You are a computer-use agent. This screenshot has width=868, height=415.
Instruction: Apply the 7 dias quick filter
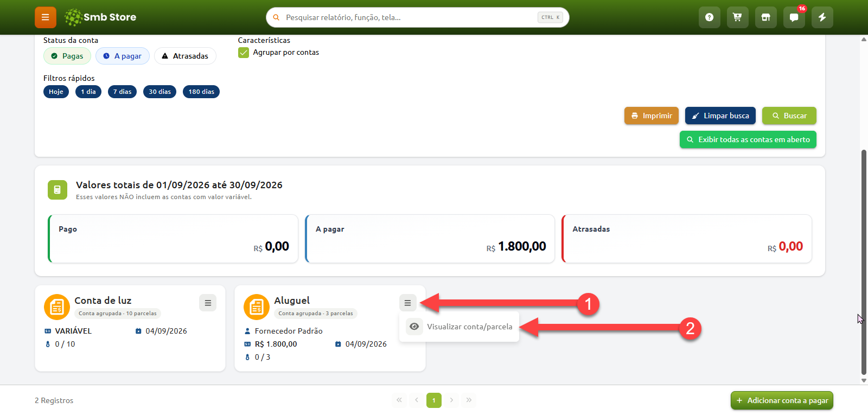click(x=122, y=92)
